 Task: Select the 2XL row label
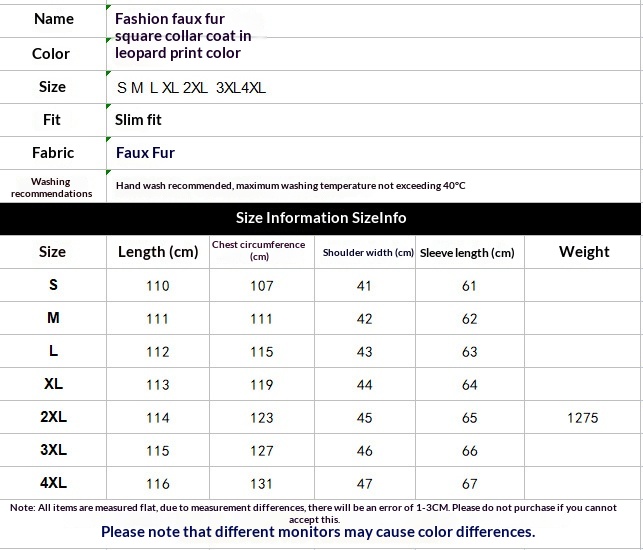pos(53,417)
